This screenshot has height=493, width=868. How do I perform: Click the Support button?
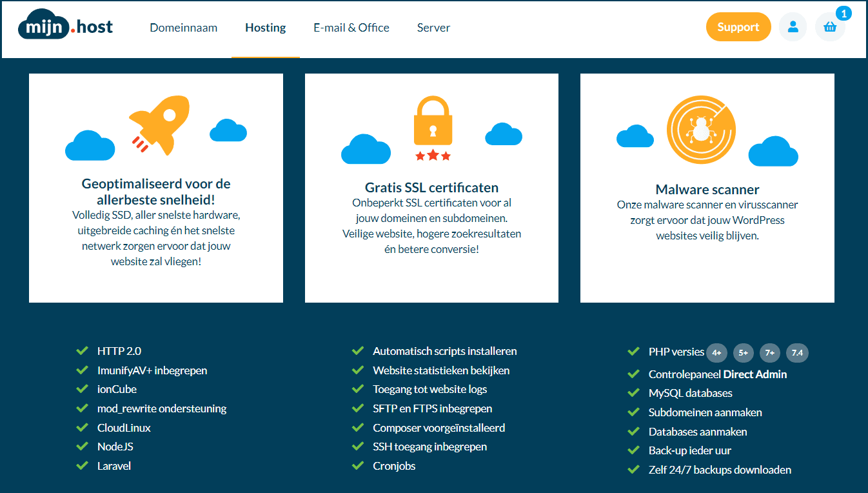738,26
